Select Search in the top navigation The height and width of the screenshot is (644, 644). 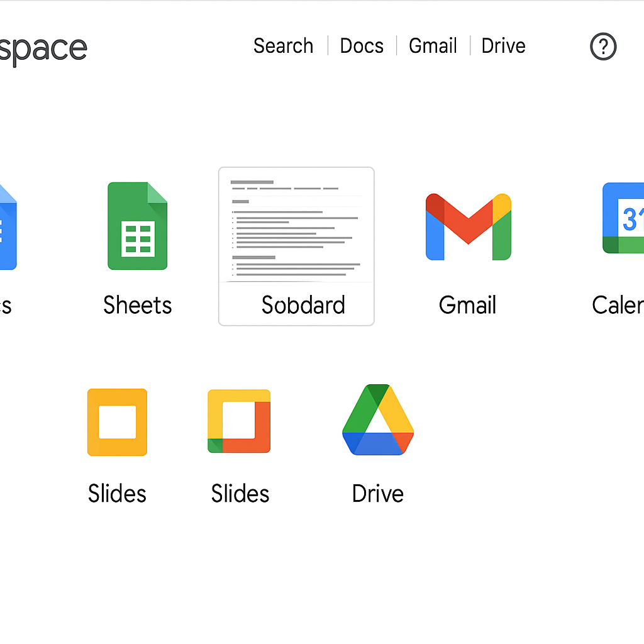click(x=283, y=46)
